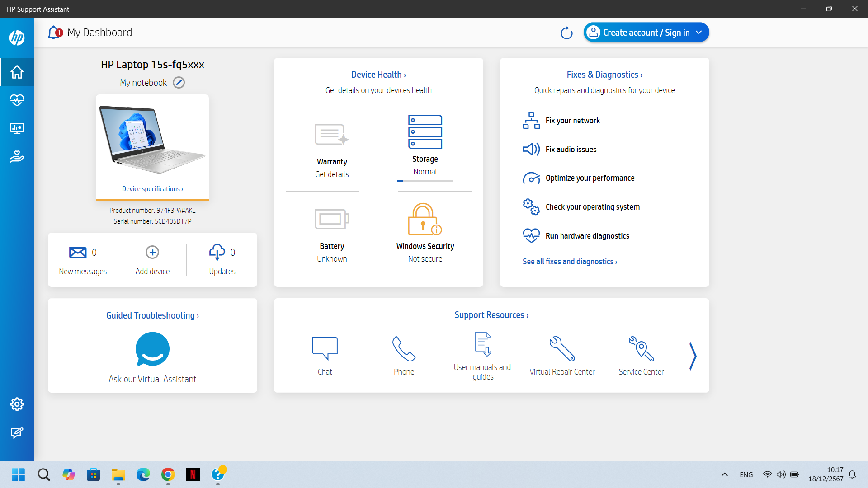Screen dimensions: 868x488
Task: Click Optimize your performance gauge icon
Action: point(531,178)
